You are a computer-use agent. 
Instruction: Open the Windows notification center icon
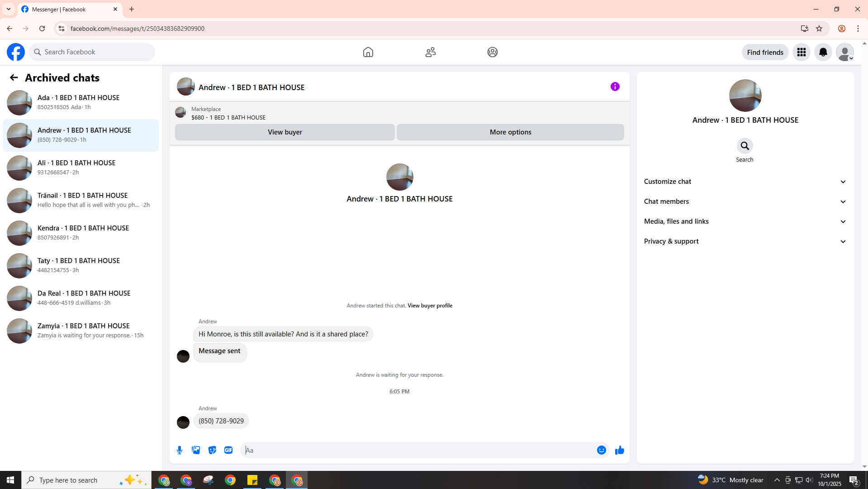pos(854,480)
